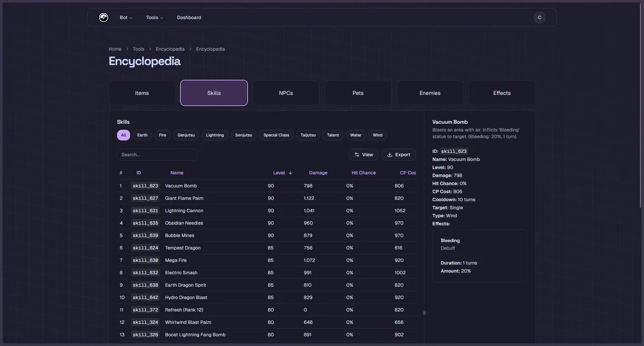This screenshot has width=644, height=346.
Task: Select the Lightning Cannon row
Action: click(x=267, y=211)
